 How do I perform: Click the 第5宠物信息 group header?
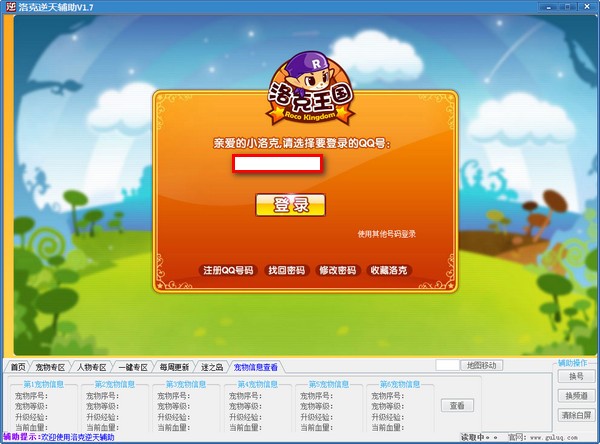tap(329, 384)
